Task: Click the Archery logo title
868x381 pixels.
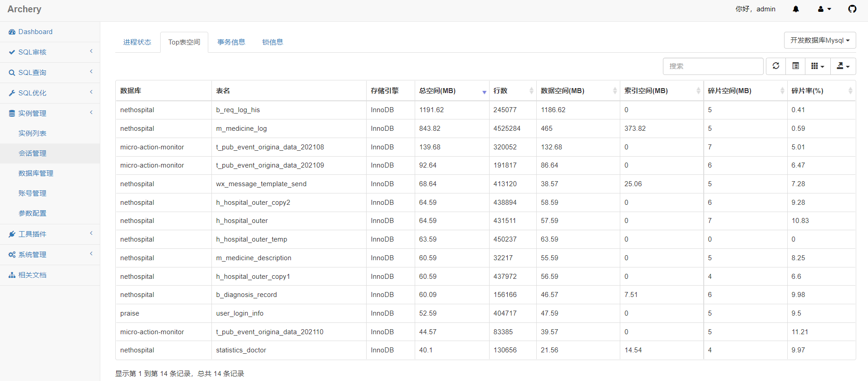Action: point(25,9)
